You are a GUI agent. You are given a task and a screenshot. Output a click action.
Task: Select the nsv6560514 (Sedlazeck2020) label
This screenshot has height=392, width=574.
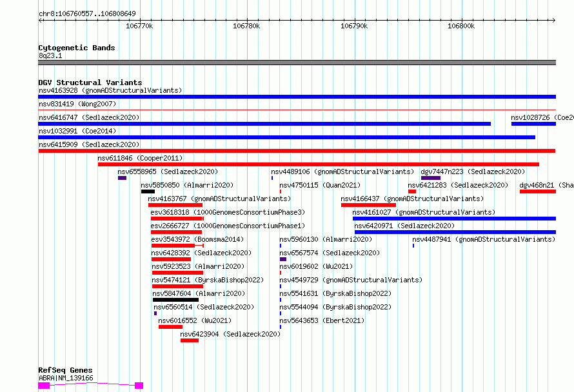pos(204,307)
